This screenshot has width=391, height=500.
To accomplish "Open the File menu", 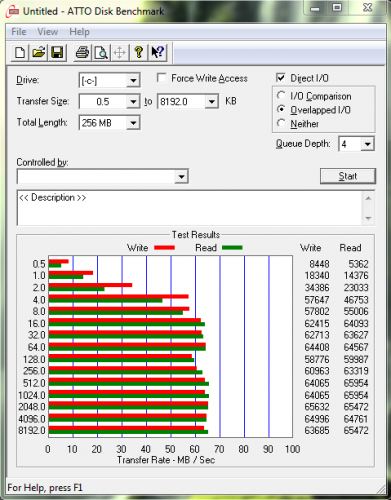I will point(19,32).
